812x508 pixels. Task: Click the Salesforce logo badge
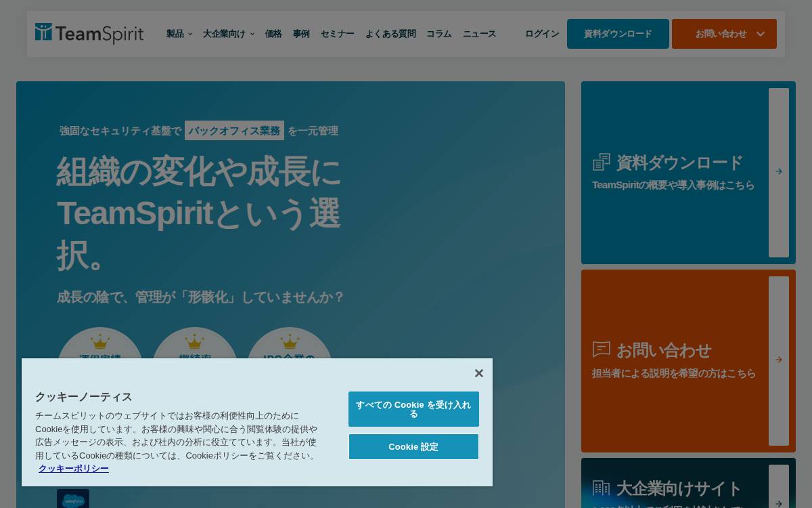[73, 499]
